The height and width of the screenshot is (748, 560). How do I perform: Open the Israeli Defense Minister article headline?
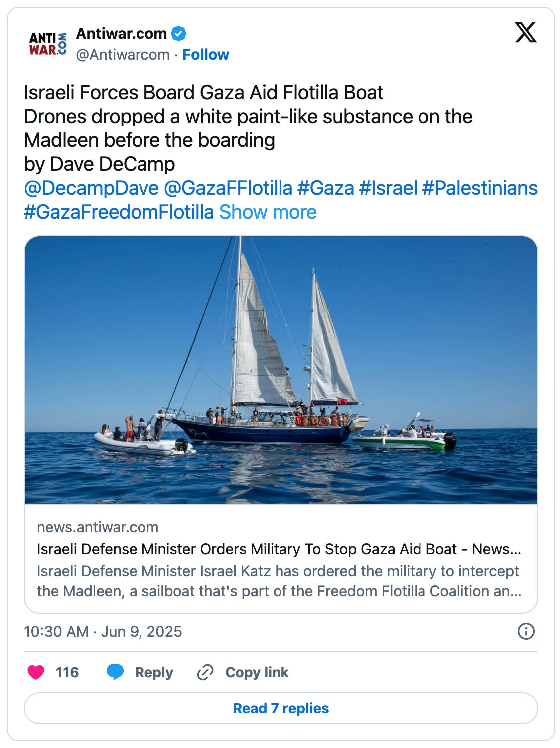(279, 549)
